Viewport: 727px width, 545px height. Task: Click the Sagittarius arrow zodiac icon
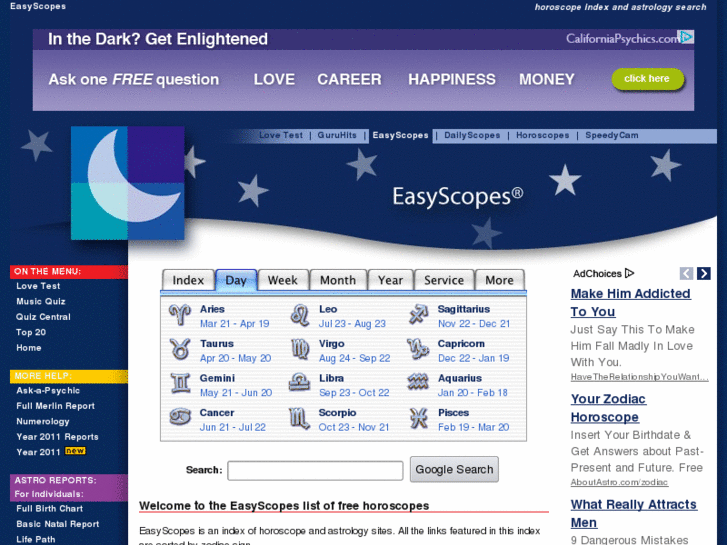[418, 315]
